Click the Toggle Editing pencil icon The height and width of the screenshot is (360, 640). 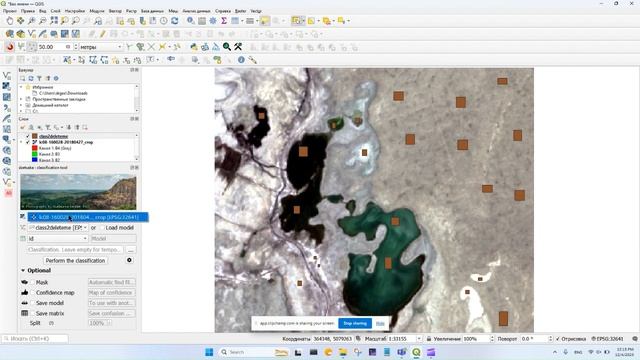[x=102, y=34]
